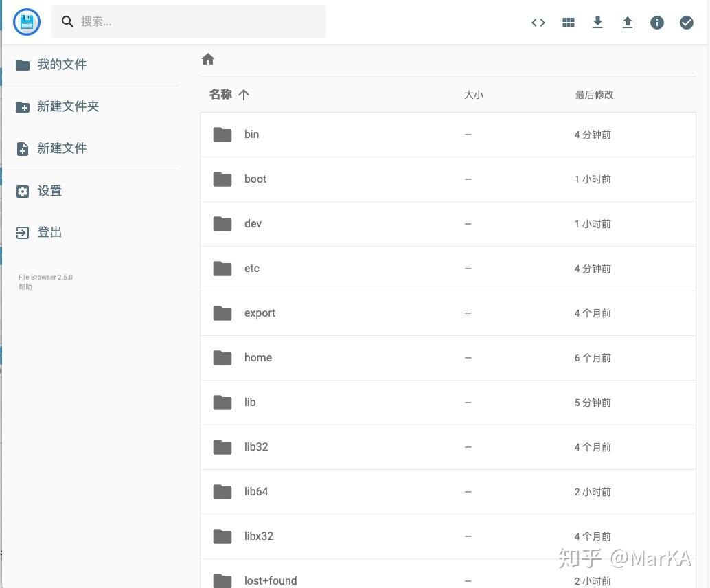Click the logout arrow icon in sidebar

coord(23,233)
